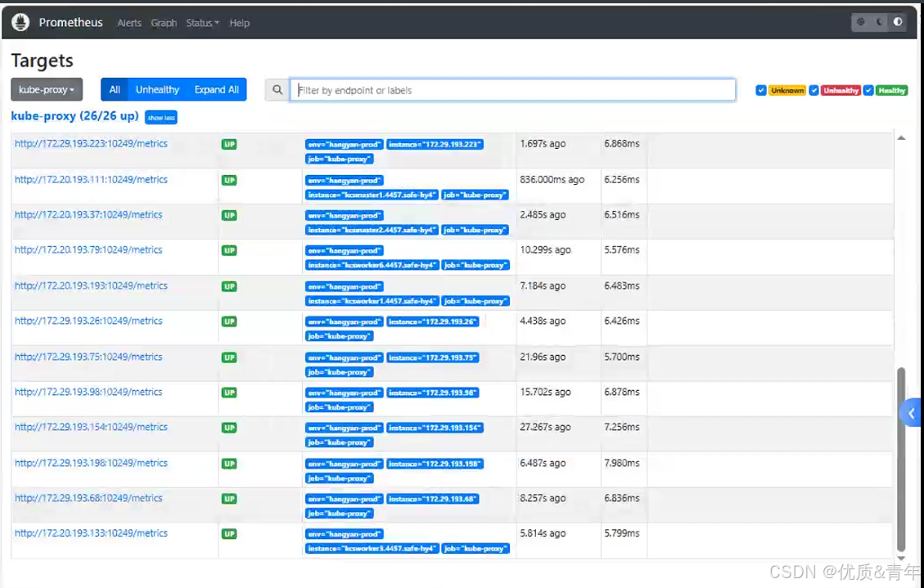Click label instance="kcsmaster1.4457.safe-hy4"
924x588 pixels.
tap(372, 195)
